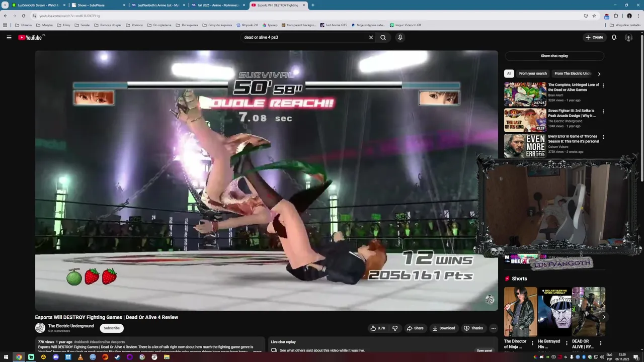Viewport: 644px width, 362px height.
Task: Click the Thanks button
Action: 473,328
